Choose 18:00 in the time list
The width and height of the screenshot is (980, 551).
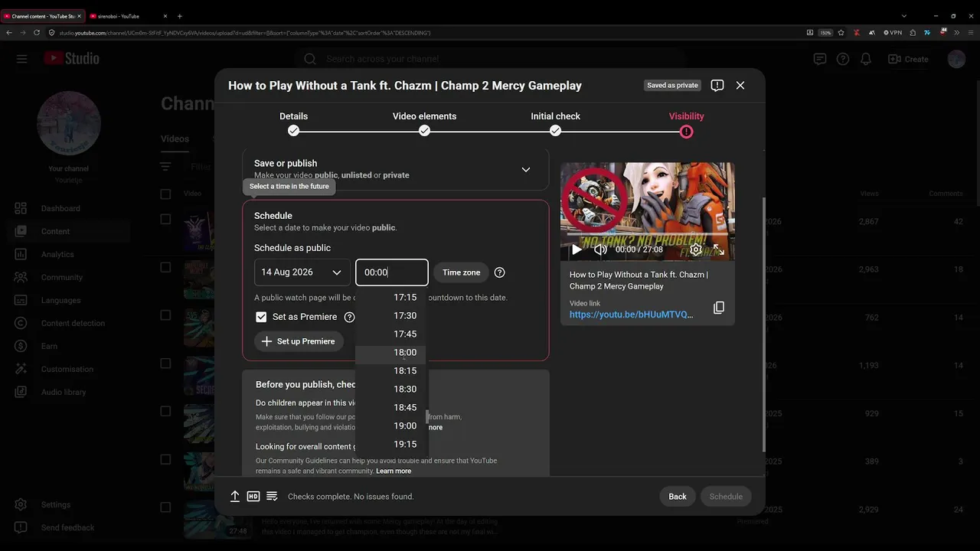coord(392,352)
